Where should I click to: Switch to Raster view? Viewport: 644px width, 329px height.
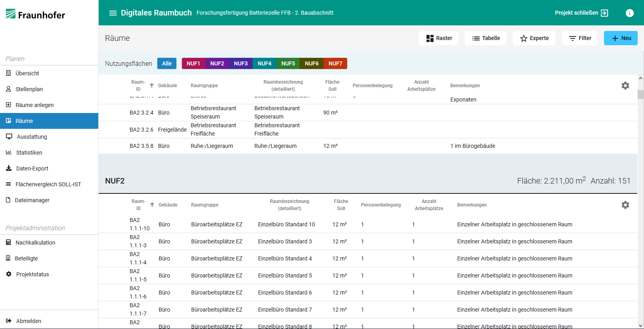click(x=439, y=38)
